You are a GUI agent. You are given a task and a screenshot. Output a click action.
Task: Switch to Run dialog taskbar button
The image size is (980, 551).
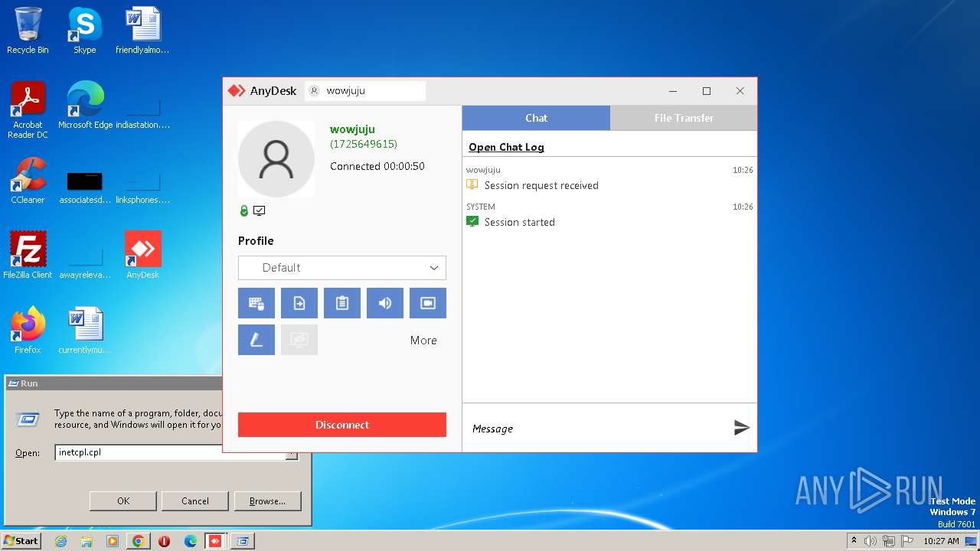pyautogui.click(x=242, y=541)
